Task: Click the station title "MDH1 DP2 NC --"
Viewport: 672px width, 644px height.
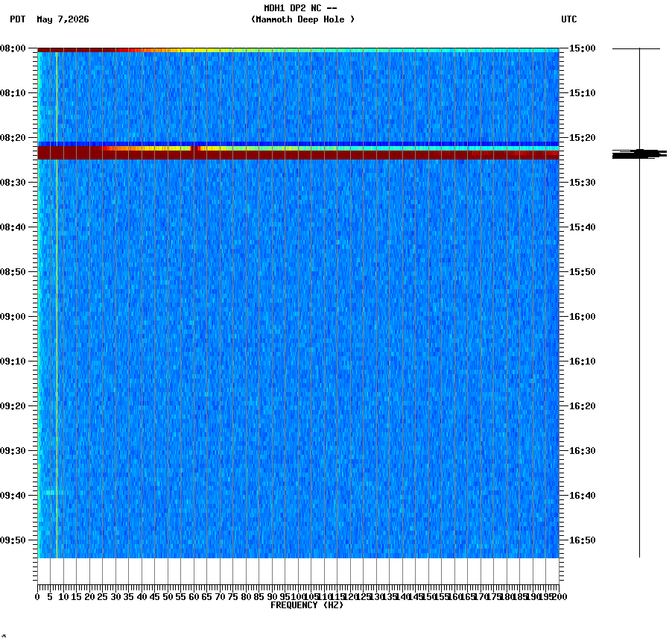Action: 300,8
